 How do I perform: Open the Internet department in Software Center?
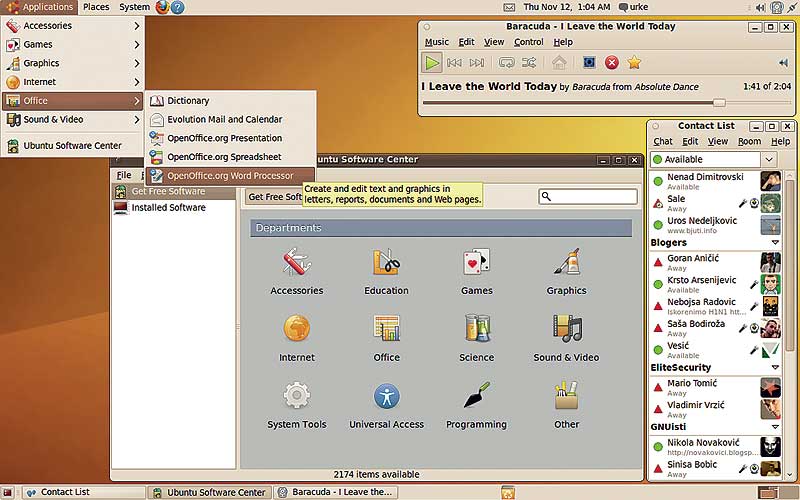[x=296, y=338]
